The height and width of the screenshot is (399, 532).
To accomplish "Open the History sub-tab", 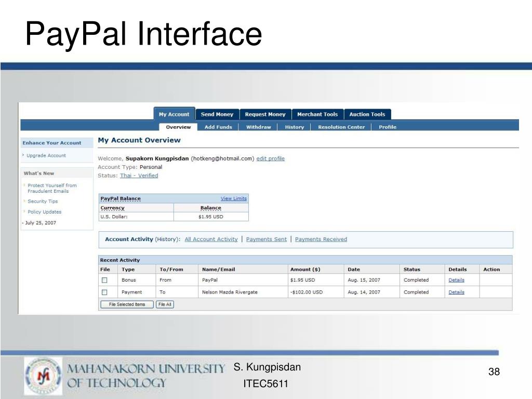I will click(x=295, y=127).
